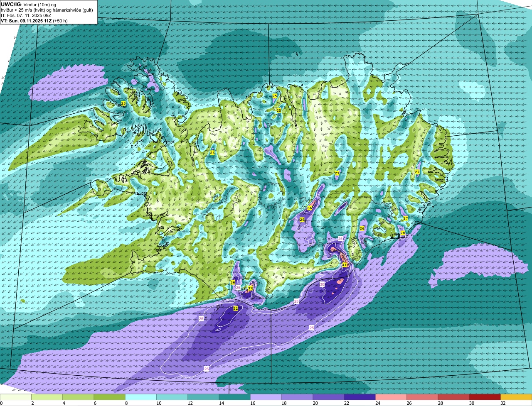Select the 2–4 m/s legend color swatch
532x406 pixels.
(x=47, y=397)
